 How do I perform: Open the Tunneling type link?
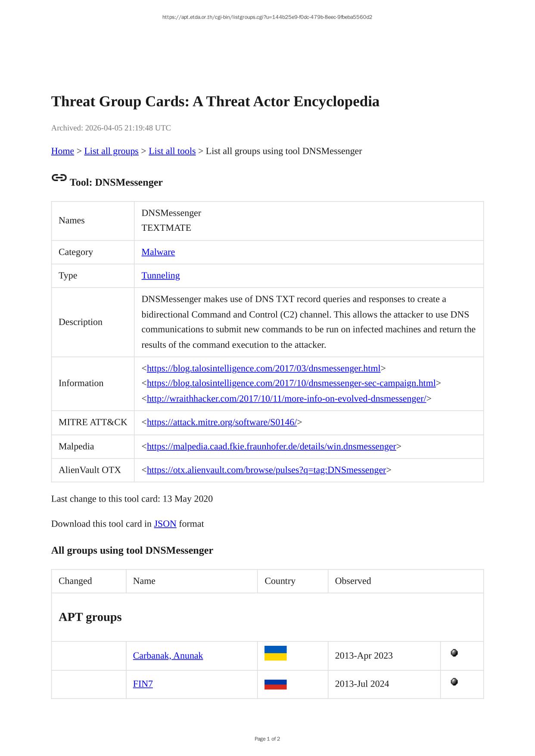(160, 276)
